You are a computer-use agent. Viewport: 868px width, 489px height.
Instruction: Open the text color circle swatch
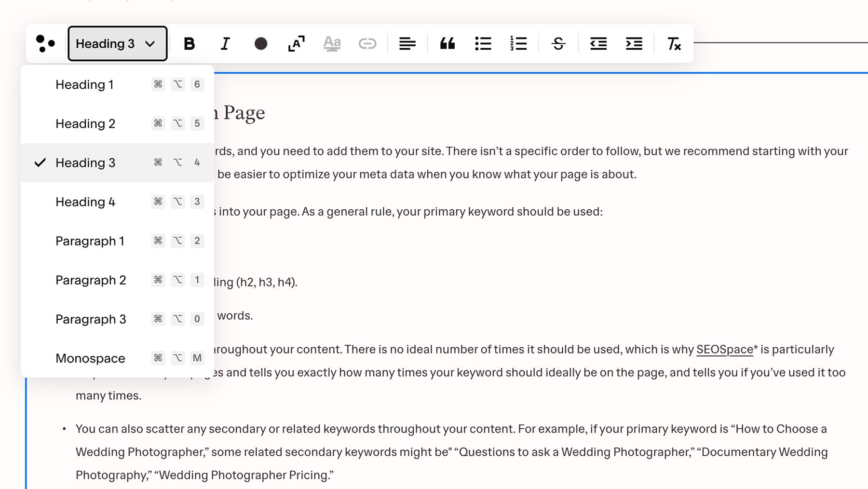(261, 44)
